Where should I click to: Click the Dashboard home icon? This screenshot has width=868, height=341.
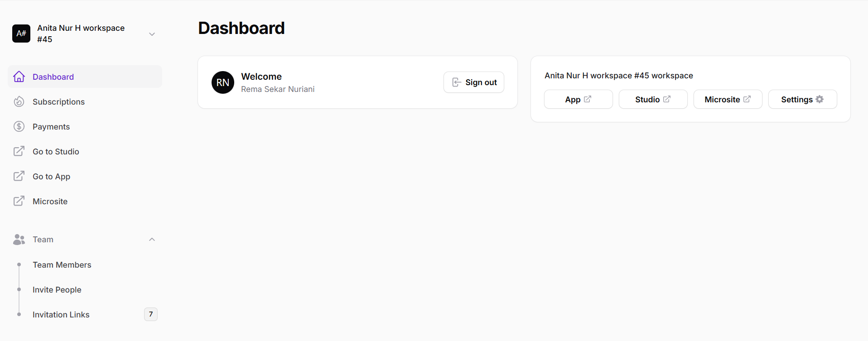(19, 77)
